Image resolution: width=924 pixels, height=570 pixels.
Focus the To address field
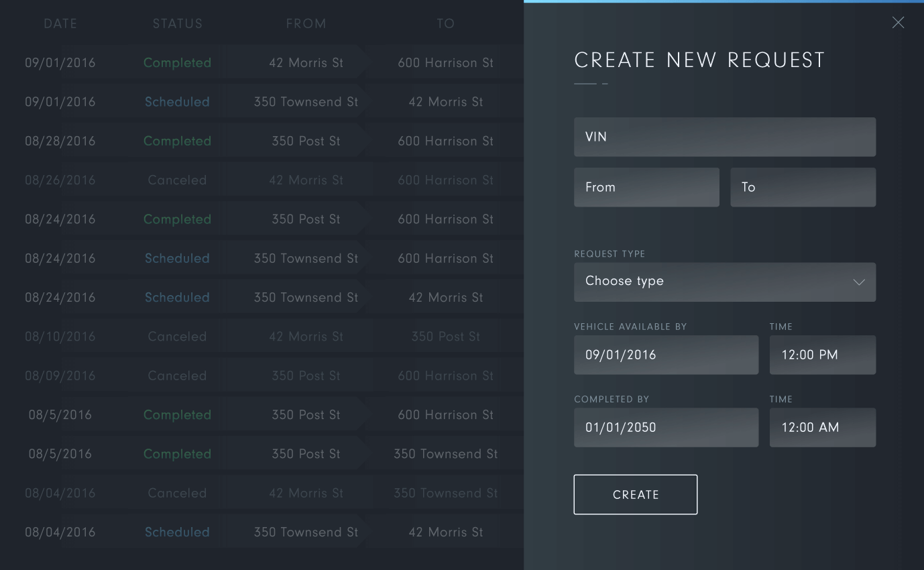803,187
